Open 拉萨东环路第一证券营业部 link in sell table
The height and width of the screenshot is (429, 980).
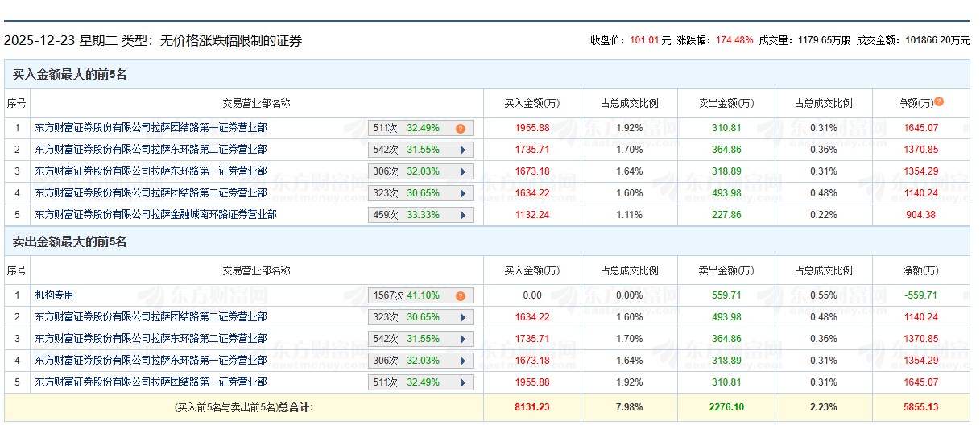(x=151, y=361)
